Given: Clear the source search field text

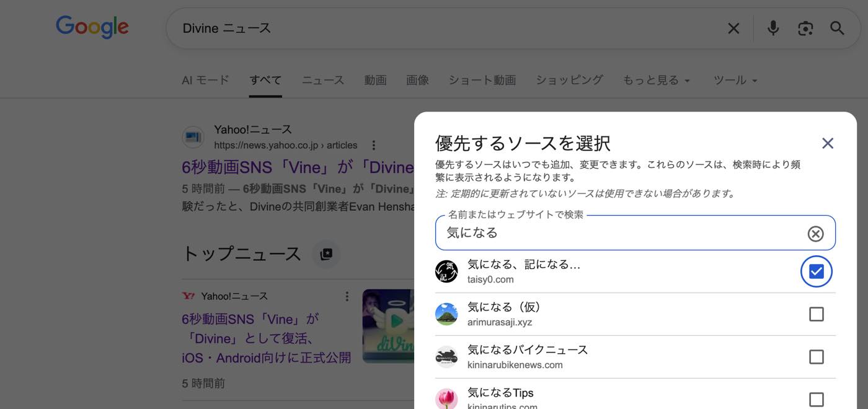Looking at the screenshot, I should (815, 234).
